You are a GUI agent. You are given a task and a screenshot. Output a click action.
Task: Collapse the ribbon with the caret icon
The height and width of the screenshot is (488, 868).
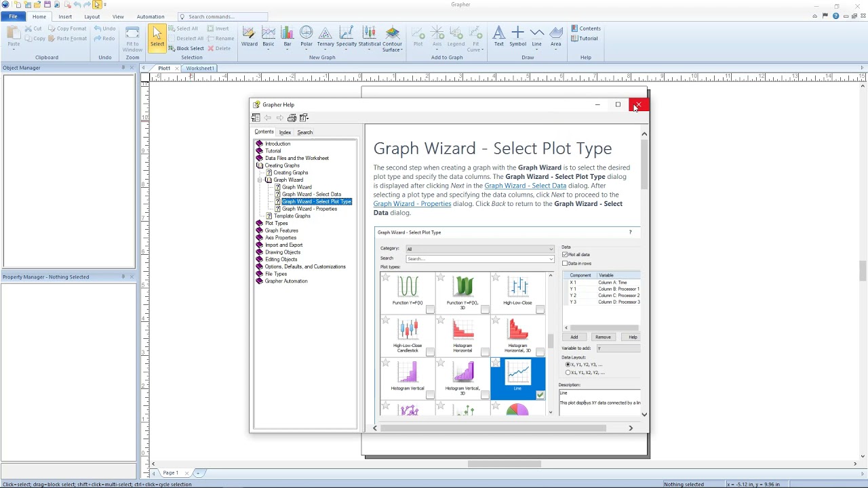814,16
